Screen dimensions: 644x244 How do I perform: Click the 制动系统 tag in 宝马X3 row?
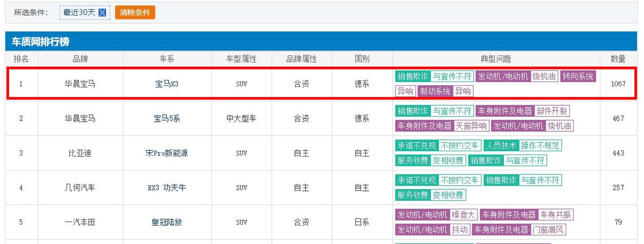coord(435,92)
